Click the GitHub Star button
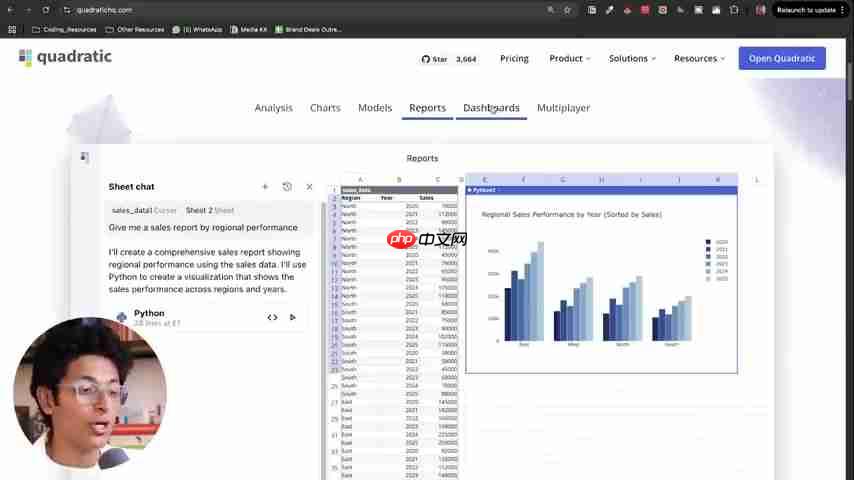 point(434,59)
